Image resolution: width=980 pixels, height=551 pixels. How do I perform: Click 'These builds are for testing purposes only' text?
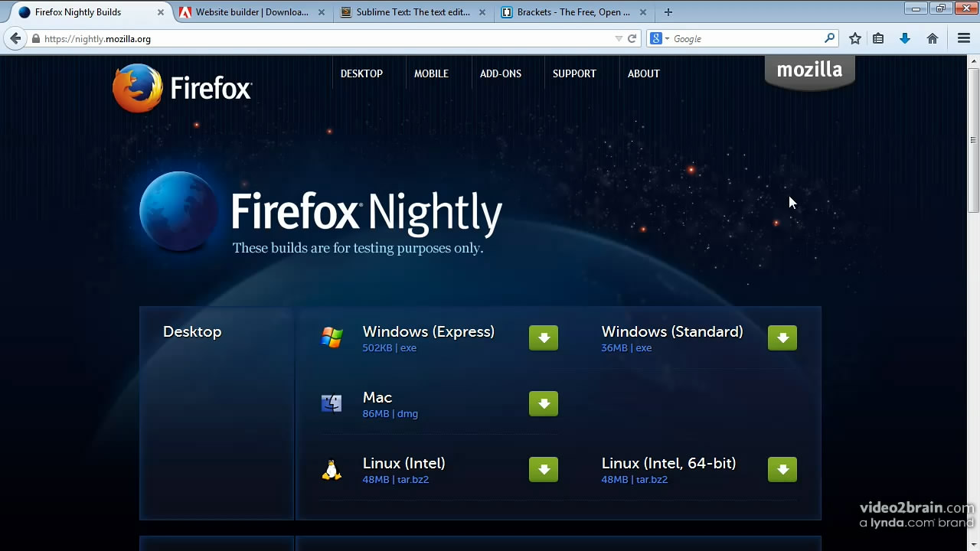tap(358, 248)
